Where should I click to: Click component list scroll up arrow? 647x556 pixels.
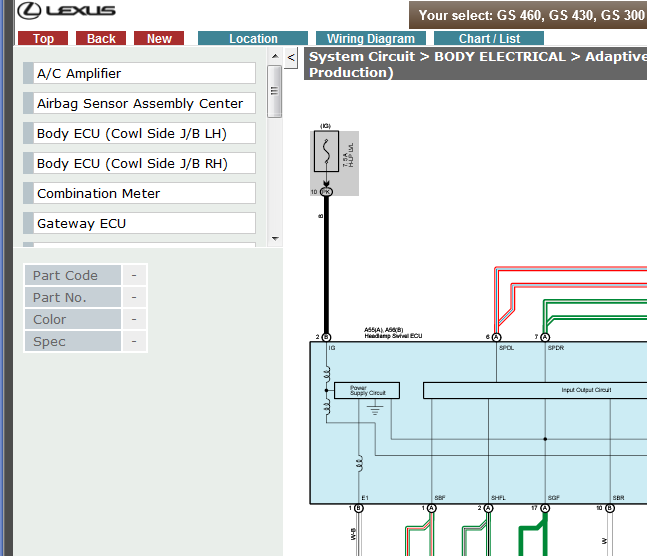(x=275, y=57)
